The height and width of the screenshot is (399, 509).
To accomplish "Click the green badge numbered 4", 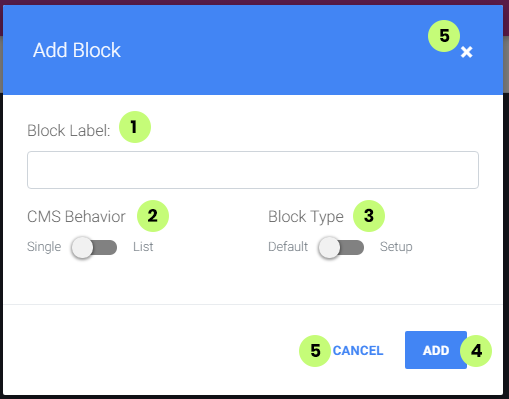I will click(476, 351).
